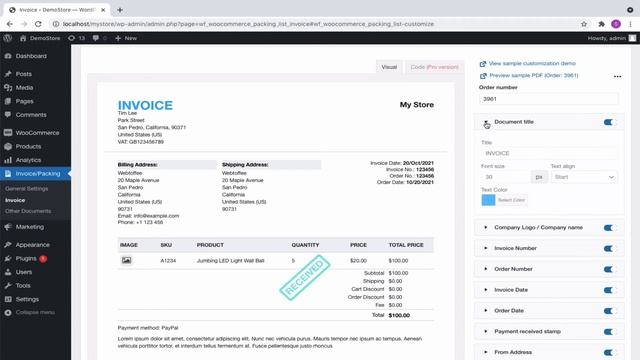Toggle the Order Date switch
This screenshot has width=640, height=360.
[609, 311]
